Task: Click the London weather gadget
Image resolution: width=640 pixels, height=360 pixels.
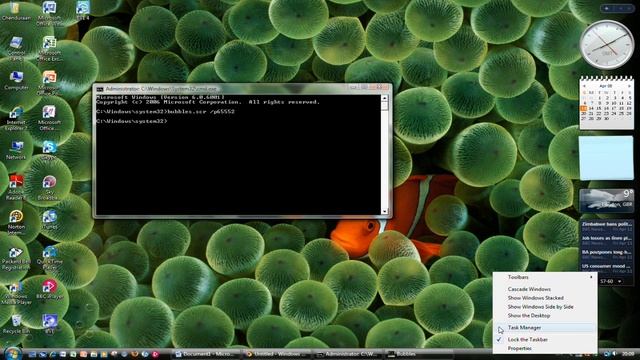Action: (607, 200)
